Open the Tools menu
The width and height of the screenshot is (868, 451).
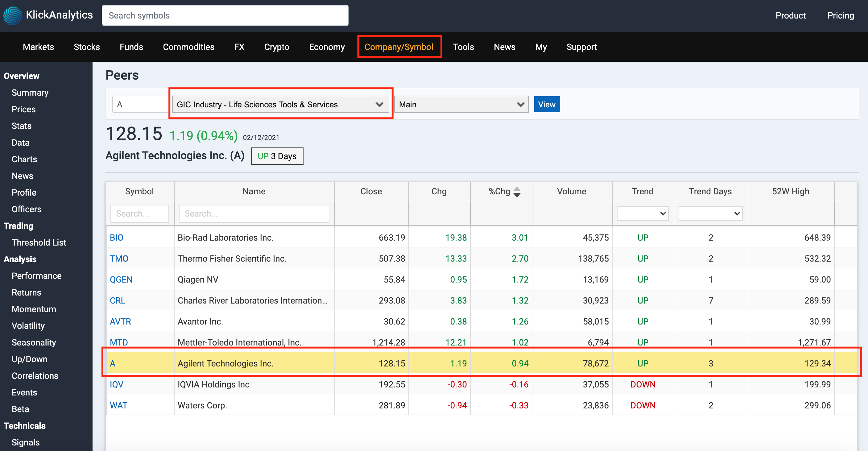pyautogui.click(x=463, y=47)
